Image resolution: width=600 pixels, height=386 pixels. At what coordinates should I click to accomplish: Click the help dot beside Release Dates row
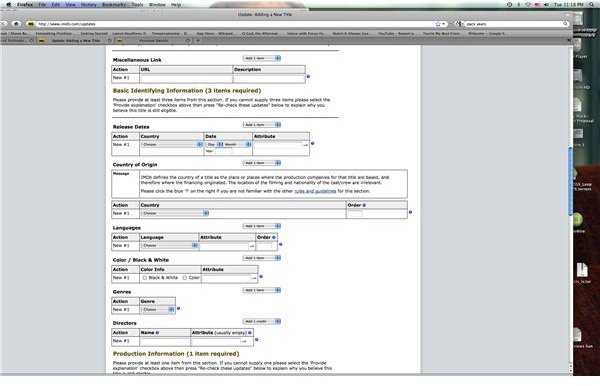[312, 143]
